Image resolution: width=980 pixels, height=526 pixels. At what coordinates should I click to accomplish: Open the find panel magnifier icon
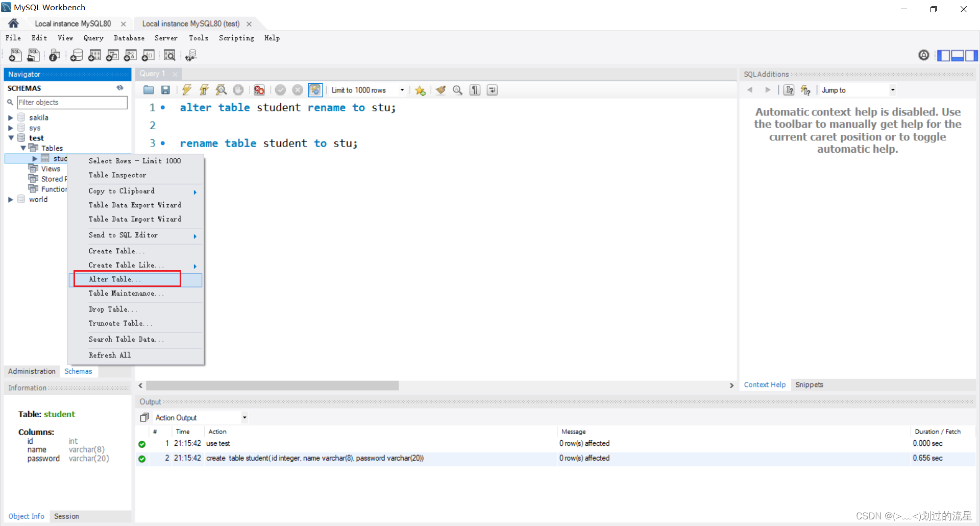coord(458,90)
